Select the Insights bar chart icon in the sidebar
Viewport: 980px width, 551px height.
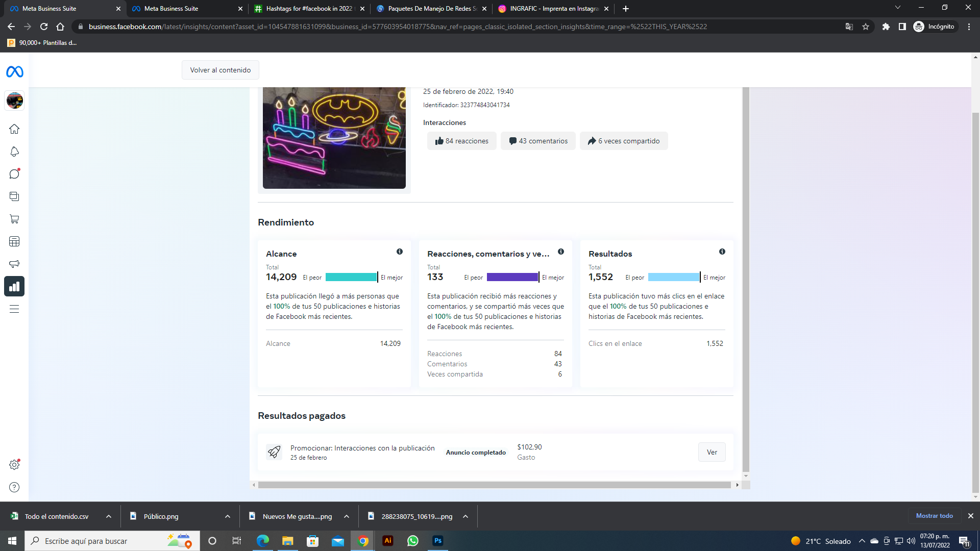(x=14, y=286)
